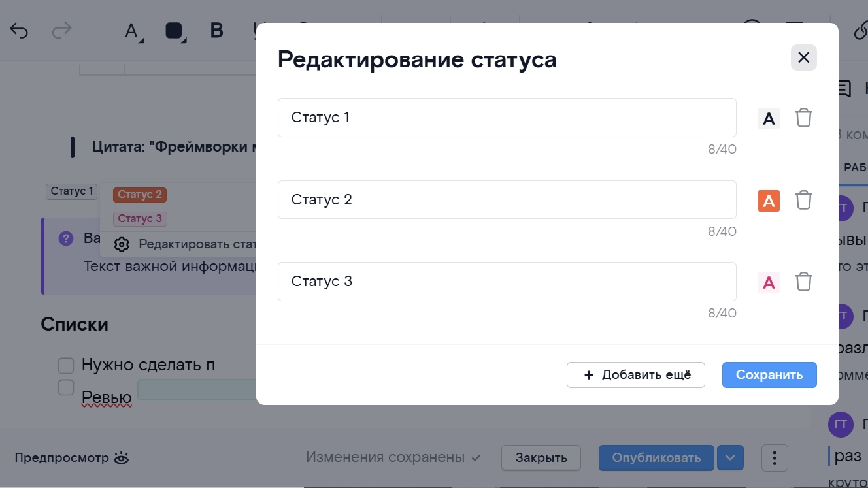
Task: Tick the Ревью checkbox
Action: tap(66, 387)
